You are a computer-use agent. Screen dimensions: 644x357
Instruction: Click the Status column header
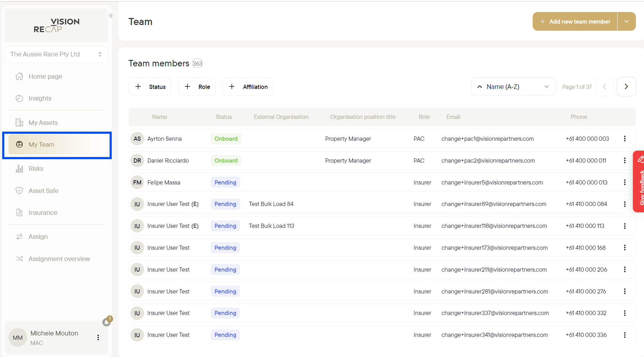point(224,117)
